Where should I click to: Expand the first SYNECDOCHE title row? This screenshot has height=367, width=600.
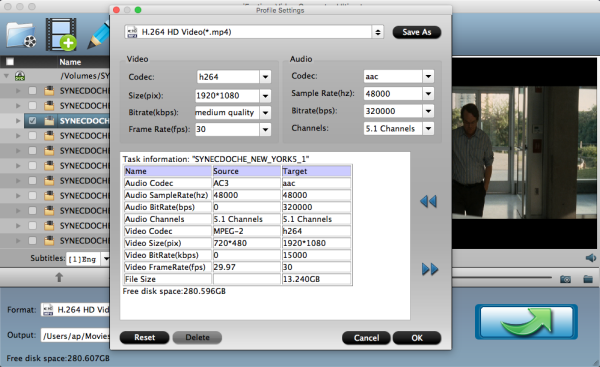pyautogui.click(x=18, y=91)
